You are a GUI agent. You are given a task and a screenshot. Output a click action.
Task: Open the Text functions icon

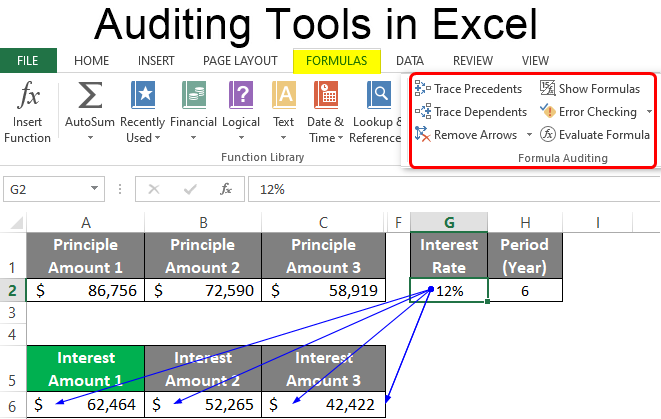(284, 95)
